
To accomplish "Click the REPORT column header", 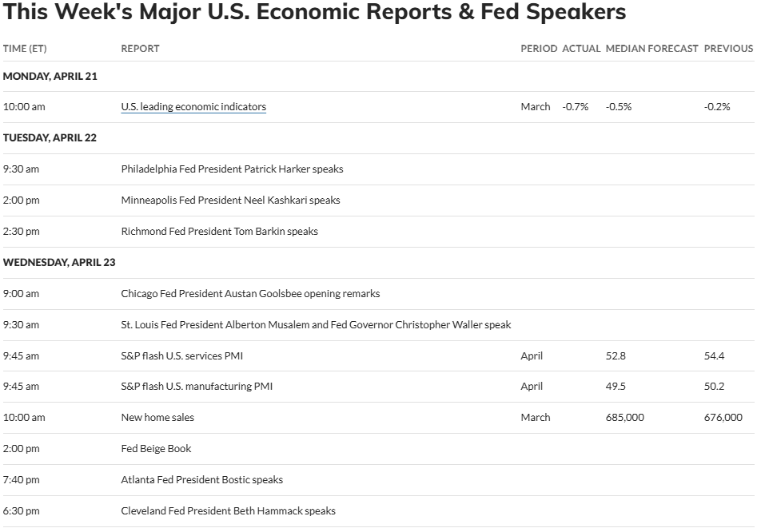I will coord(140,49).
